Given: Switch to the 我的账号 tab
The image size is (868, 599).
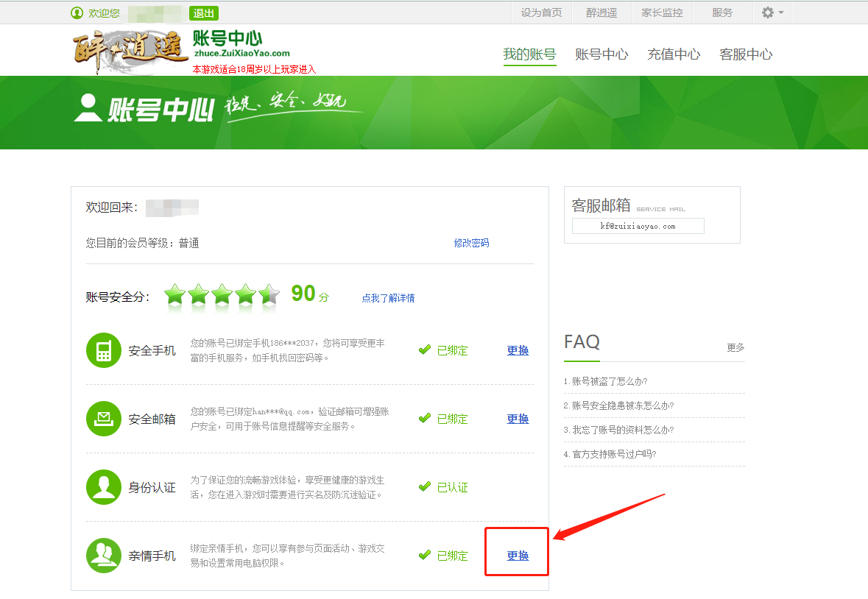Looking at the screenshot, I should (x=530, y=54).
